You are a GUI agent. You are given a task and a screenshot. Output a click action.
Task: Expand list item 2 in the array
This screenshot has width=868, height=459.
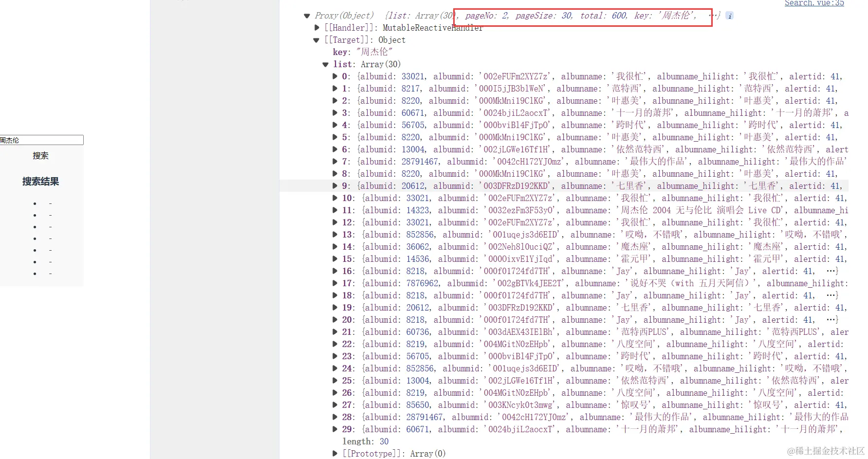[335, 101]
